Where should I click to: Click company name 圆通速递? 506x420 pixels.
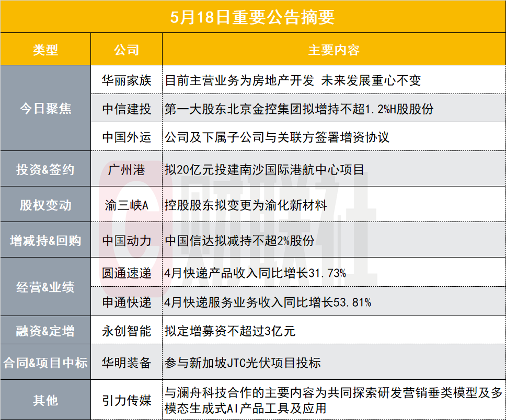point(126,273)
